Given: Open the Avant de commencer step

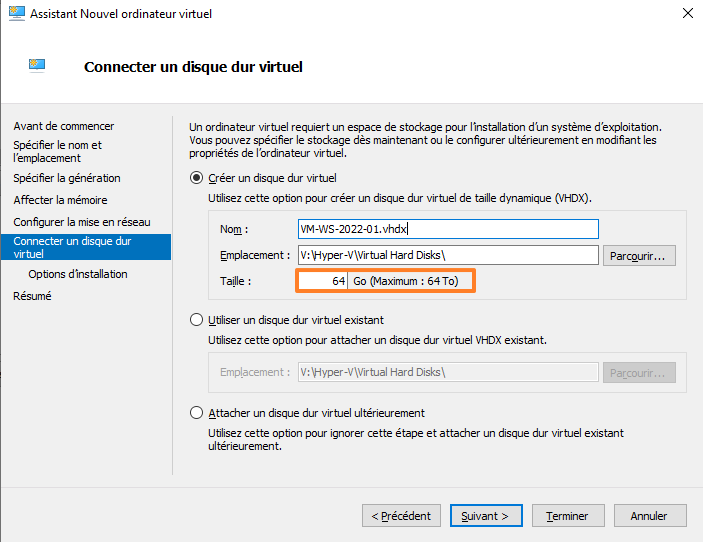Looking at the screenshot, I should (x=64, y=126).
